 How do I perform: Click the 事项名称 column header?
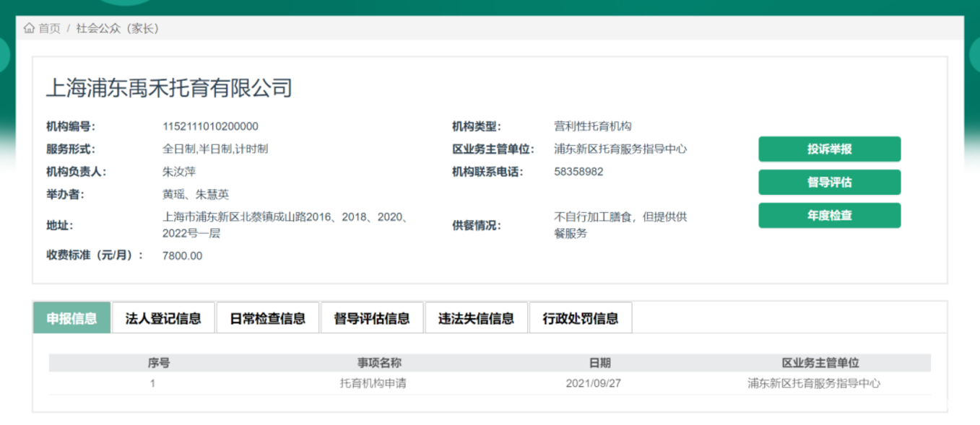pos(379,363)
